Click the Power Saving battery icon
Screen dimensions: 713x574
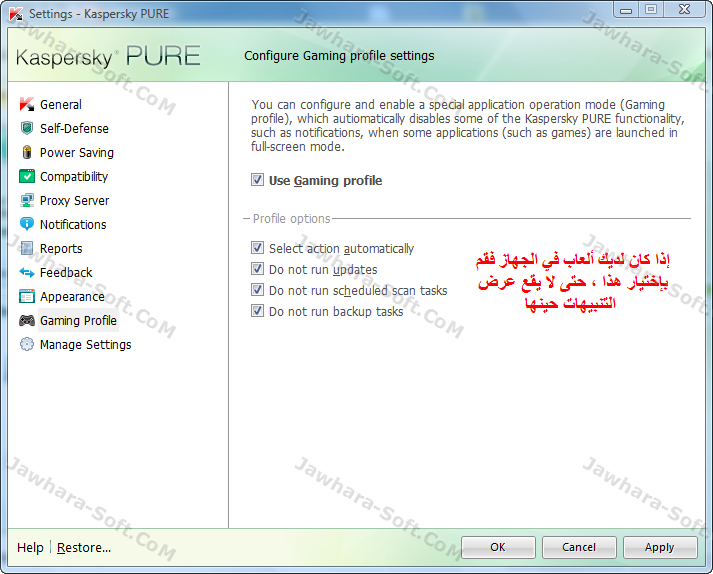click(27, 152)
